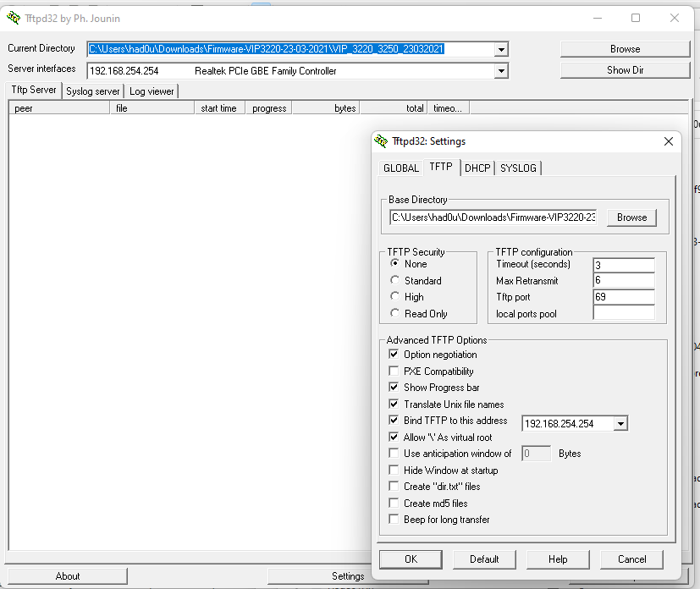Click the anticipation window Bytes field
The image size is (700, 589).
click(x=537, y=454)
